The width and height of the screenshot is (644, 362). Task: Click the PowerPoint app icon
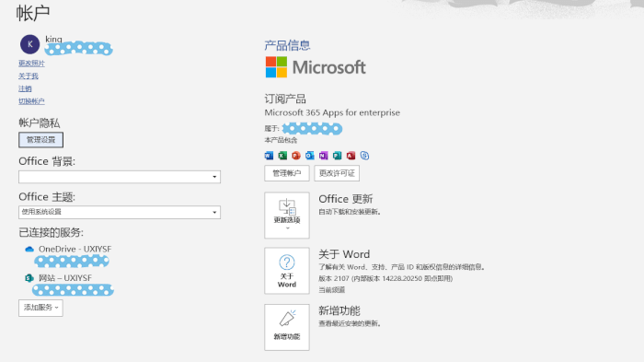[x=296, y=156]
